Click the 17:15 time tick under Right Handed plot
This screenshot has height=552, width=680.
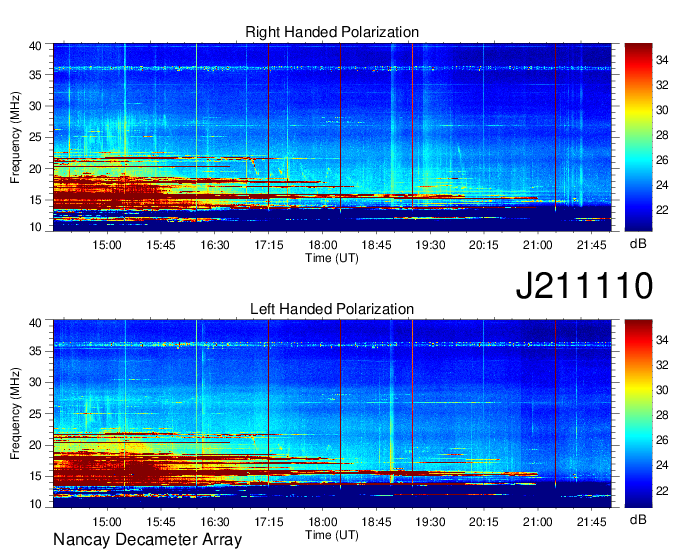tap(268, 245)
